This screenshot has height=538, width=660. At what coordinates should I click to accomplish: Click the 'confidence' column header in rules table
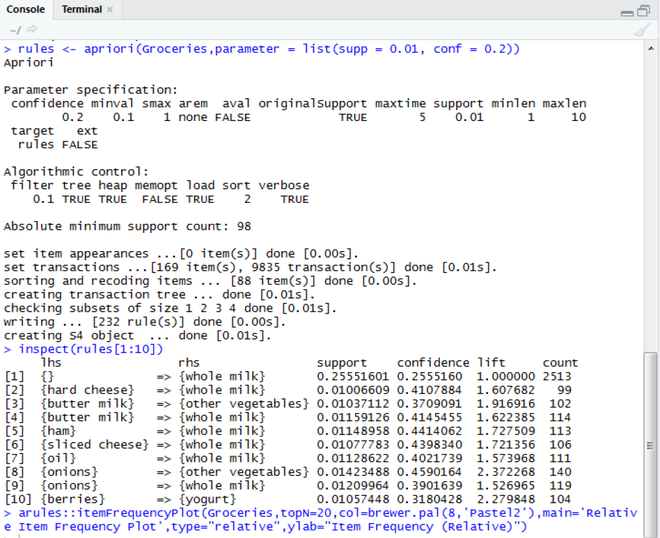[x=433, y=362]
